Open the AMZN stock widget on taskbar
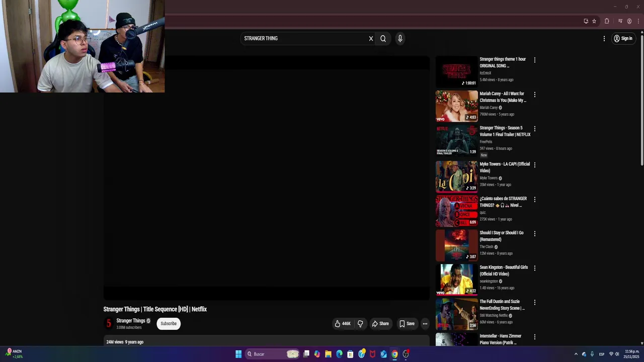 pos(14,354)
